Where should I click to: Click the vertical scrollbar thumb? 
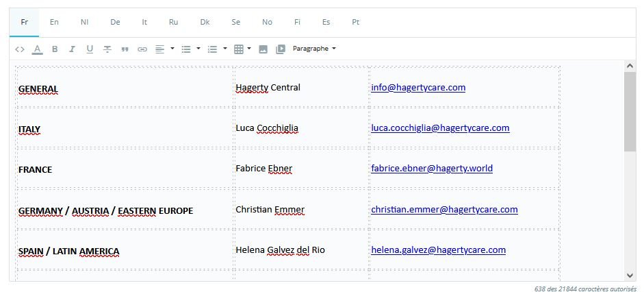(x=630, y=112)
